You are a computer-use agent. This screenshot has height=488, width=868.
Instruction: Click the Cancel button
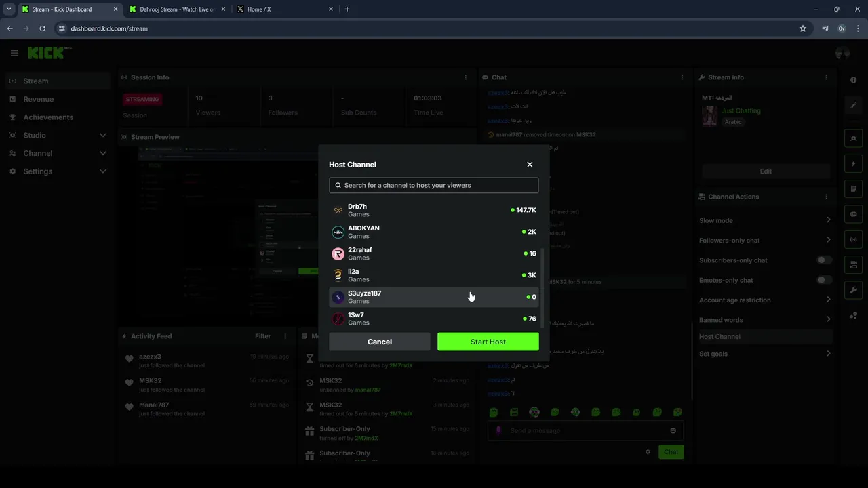coord(380,342)
